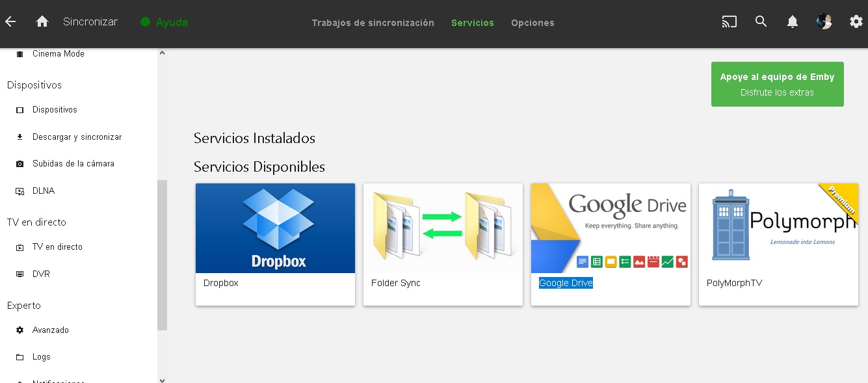Open the Dropbox service thumbnail

click(x=275, y=228)
